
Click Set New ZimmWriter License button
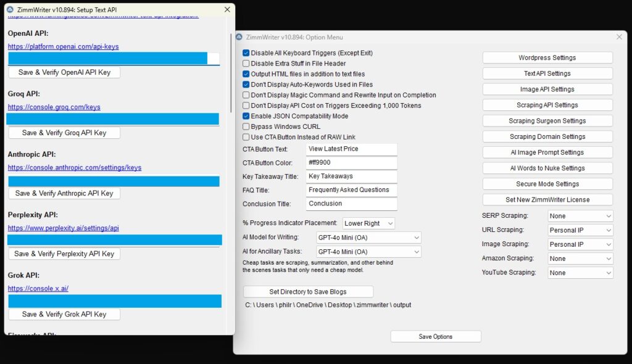(x=547, y=199)
